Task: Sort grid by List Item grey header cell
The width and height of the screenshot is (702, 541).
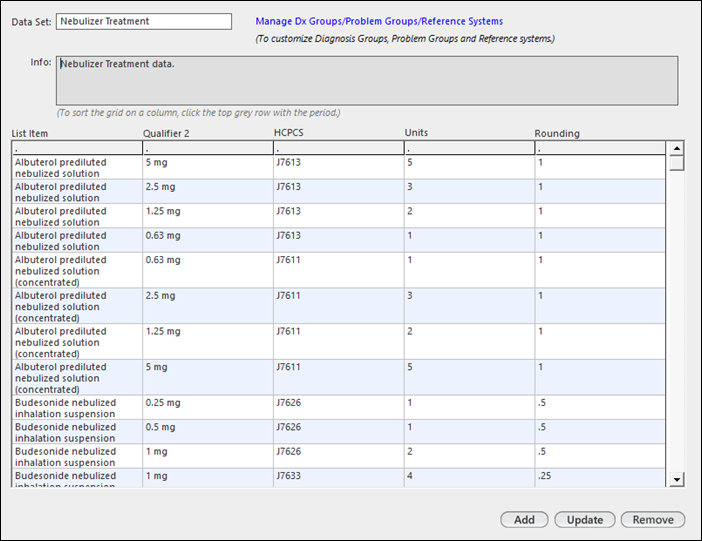Action: (77, 148)
